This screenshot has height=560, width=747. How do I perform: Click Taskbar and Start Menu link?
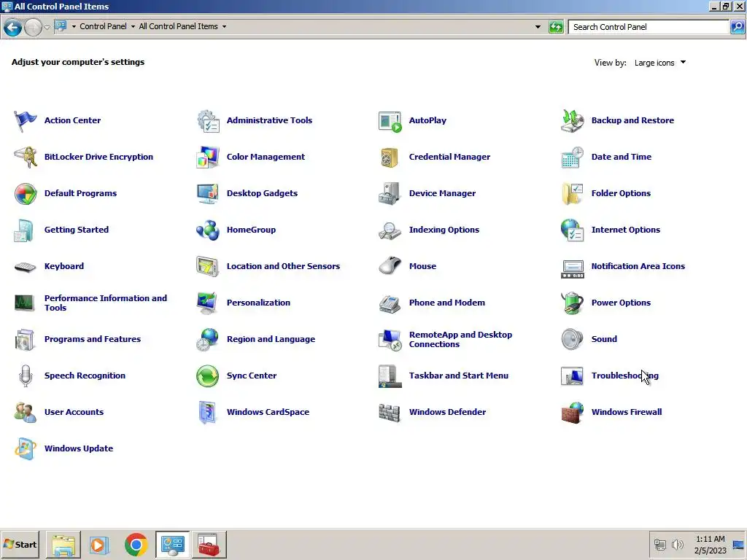[458, 376]
